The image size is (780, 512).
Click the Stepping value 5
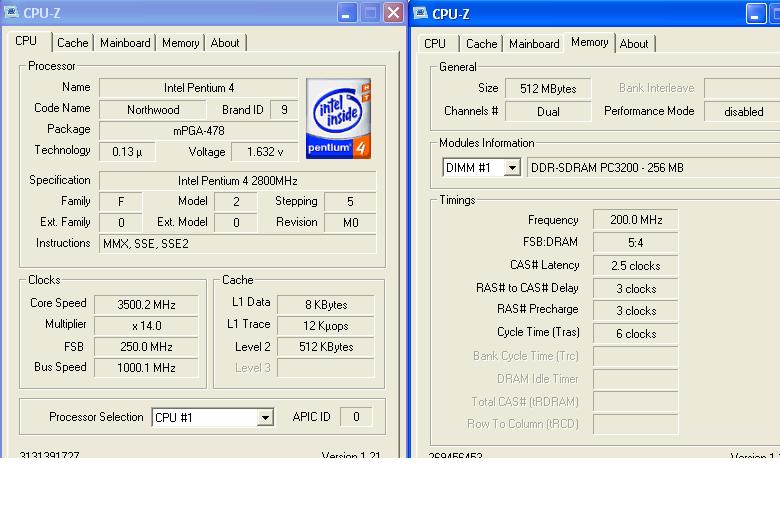(x=350, y=202)
